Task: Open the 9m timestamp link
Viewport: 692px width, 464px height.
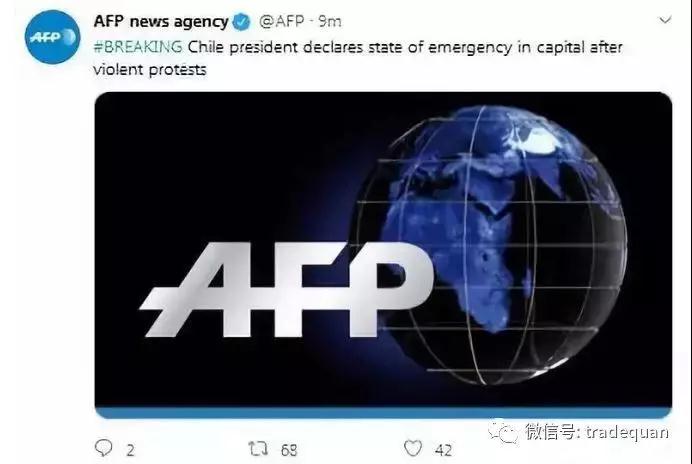Action: tap(330, 21)
